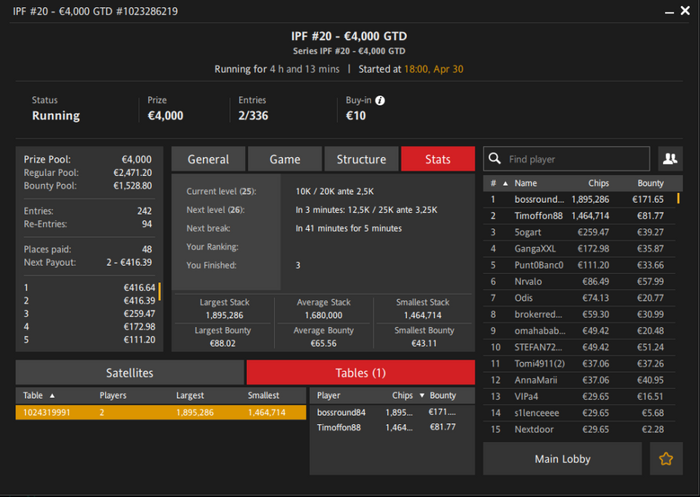This screenshot has width=700, height=497.
Task: Click Bounty Pool value €1,528.80
Action: tap(133, 186)
